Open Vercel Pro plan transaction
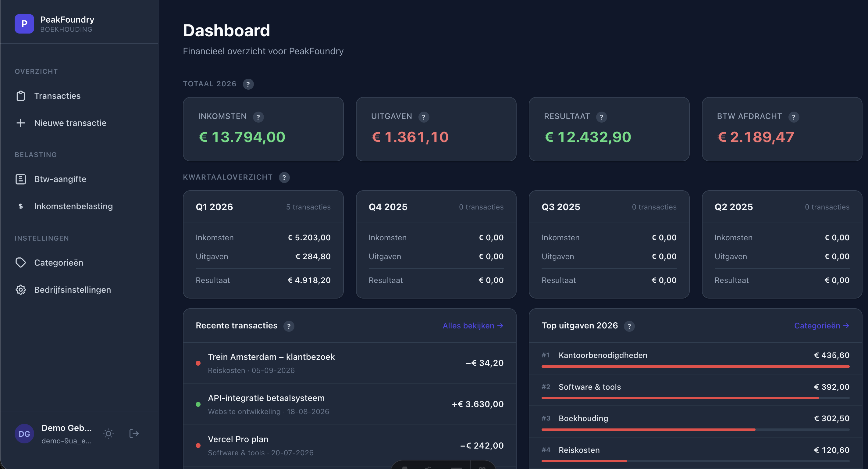 (349, 446)
